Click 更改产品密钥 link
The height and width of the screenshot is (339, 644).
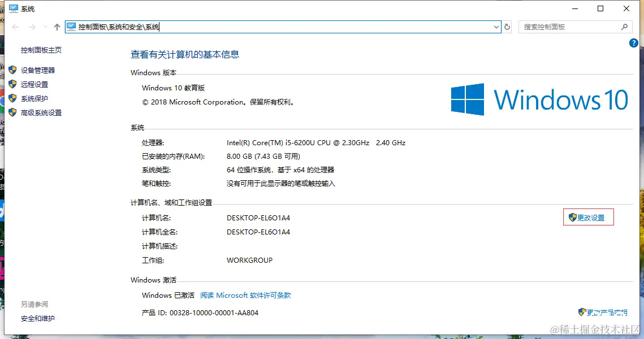(x=607, y=313)
